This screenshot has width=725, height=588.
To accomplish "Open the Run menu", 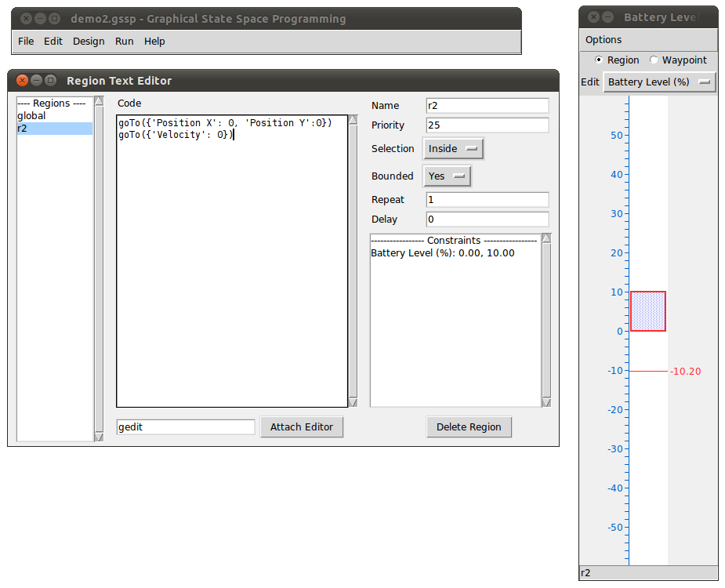I will [x=124, y=41].
